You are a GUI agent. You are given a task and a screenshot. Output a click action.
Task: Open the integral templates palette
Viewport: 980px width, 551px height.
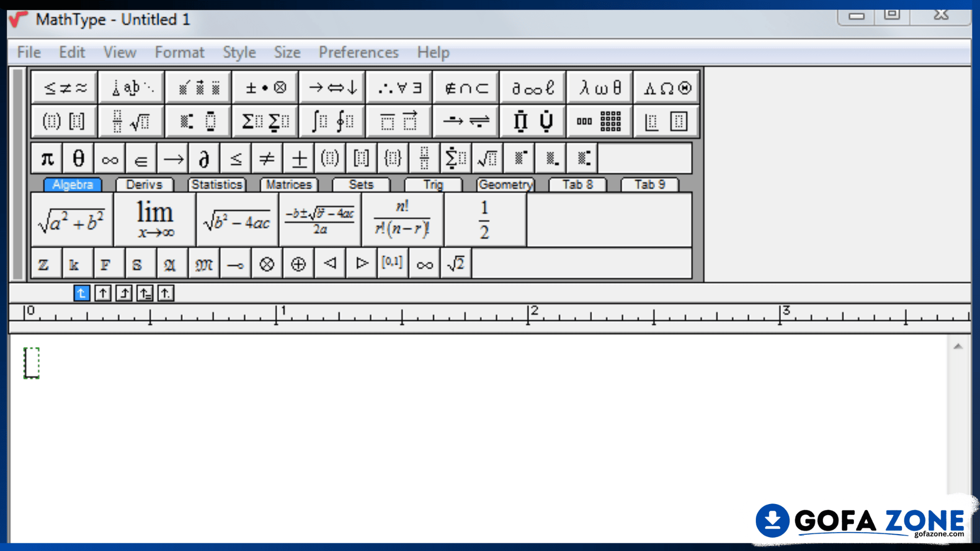coord(332,121)
